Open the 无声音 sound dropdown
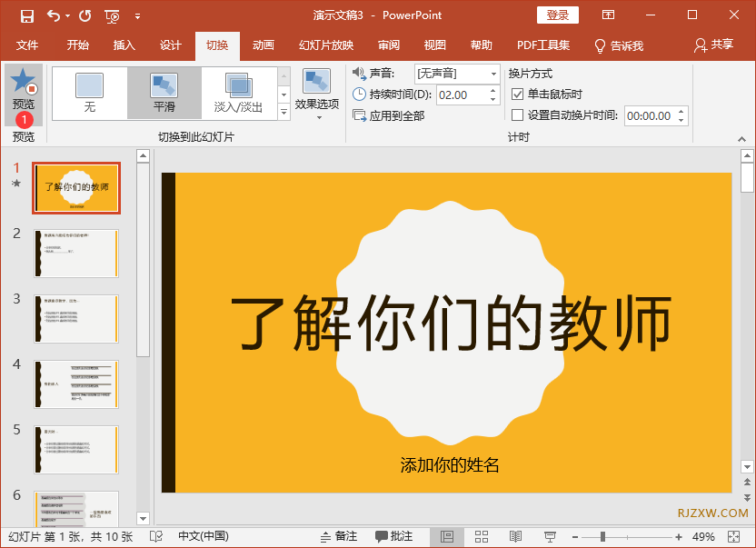The image size is (756, 548). (x=492, y=74)
